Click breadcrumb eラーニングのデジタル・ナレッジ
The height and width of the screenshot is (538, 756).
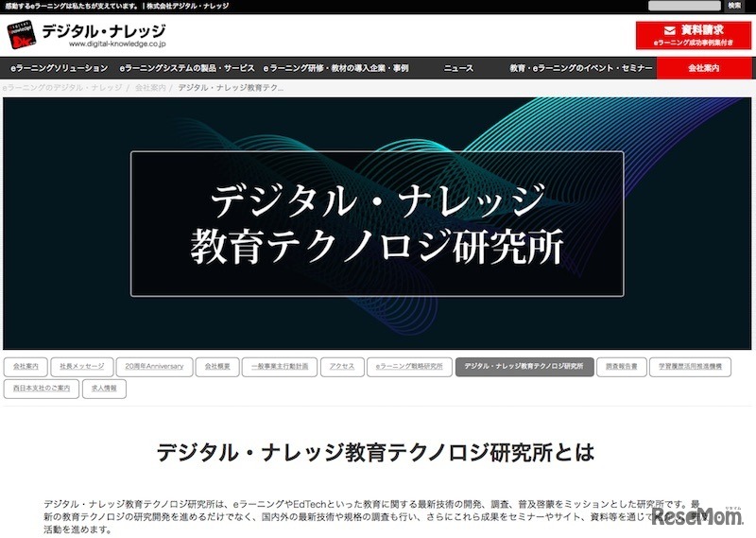tap(62, 88)
